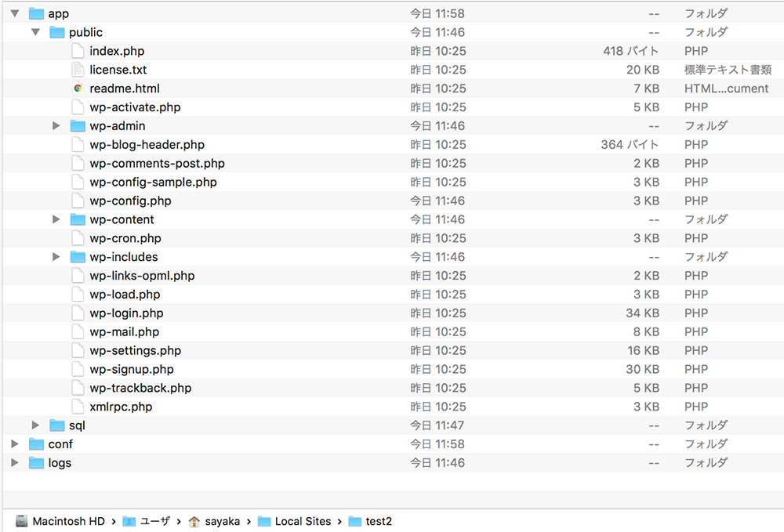Select the wp-trackback.php file name
This screenshot has width=784, height=532.
pos(140,388)
